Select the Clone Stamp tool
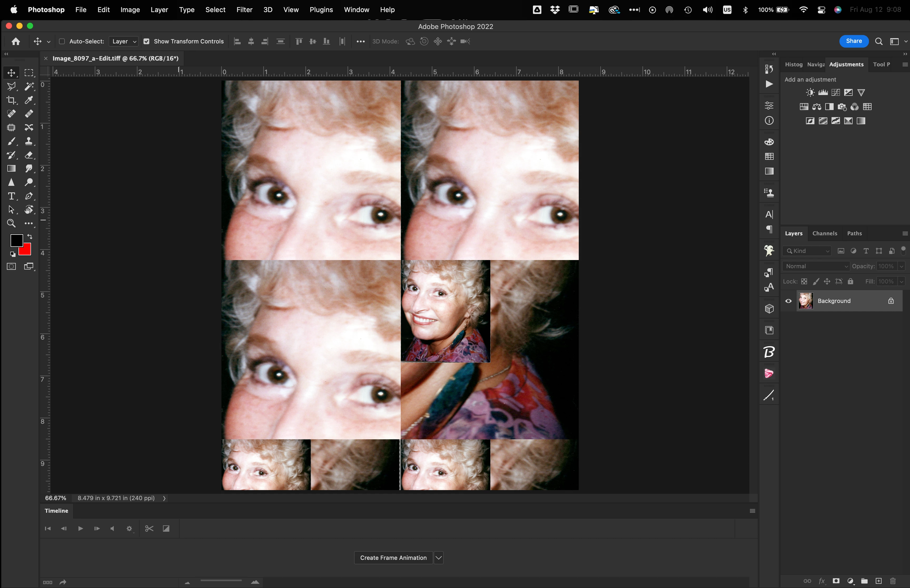This screenshot has width=910, height=588. 29,141
